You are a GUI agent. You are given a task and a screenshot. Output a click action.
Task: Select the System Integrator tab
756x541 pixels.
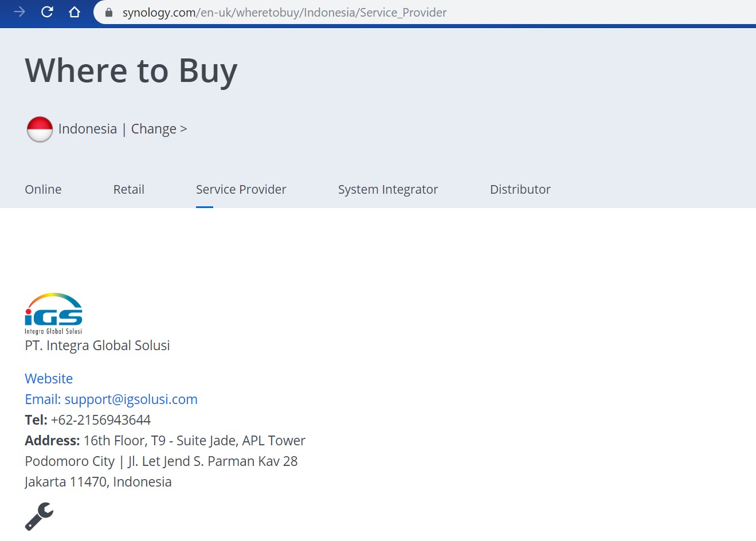point(387,189)
